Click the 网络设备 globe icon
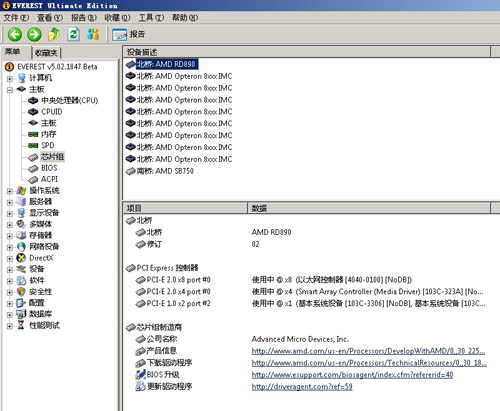 click(21, 247)
